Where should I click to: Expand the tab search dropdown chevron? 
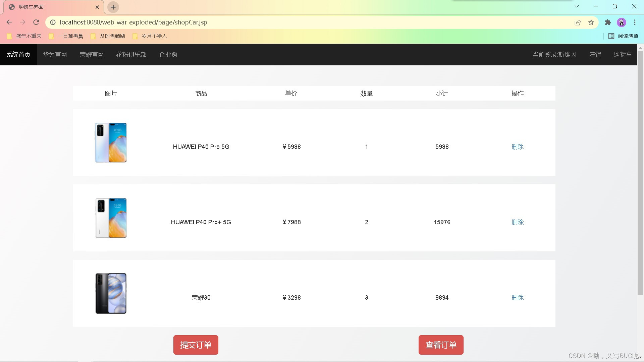[x=577, y=6]
